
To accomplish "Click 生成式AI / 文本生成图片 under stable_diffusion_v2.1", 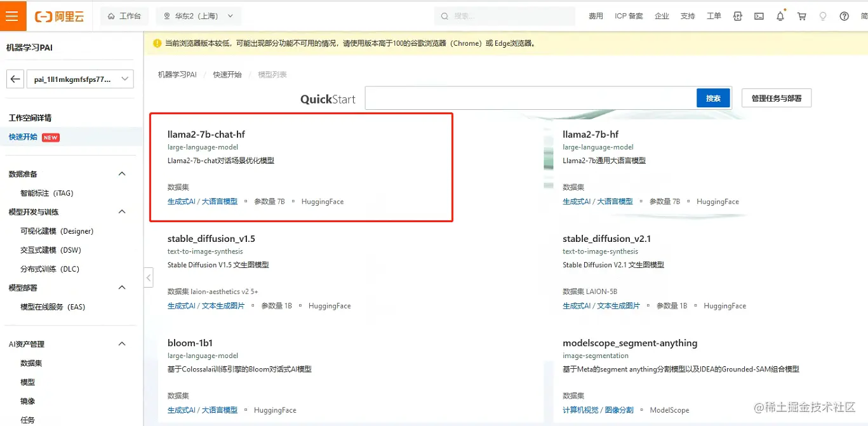I will [601, 306].
